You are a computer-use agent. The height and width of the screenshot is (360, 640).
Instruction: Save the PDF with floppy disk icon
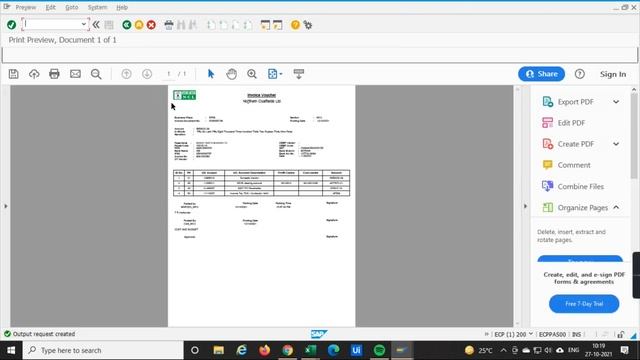pyautogui.click(x=13, y=74)
